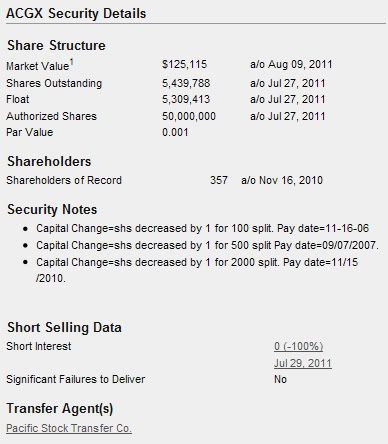Click the Shareholders section heading
The image size is (388, 444).
tap(49, 161)
